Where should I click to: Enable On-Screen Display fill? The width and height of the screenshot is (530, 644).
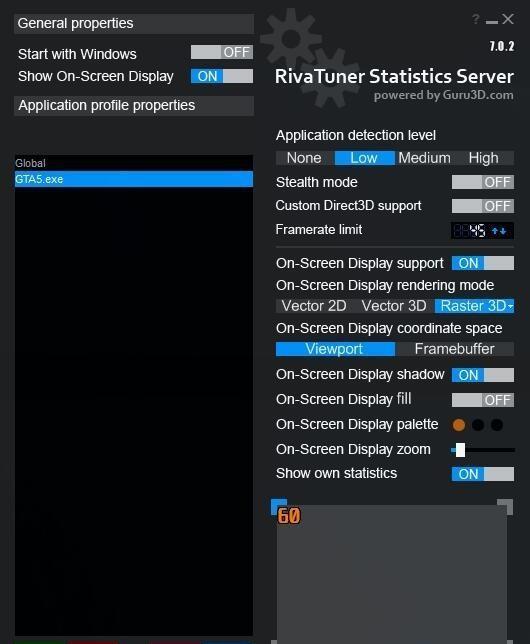pyautogui.click(x=483, y=400)
